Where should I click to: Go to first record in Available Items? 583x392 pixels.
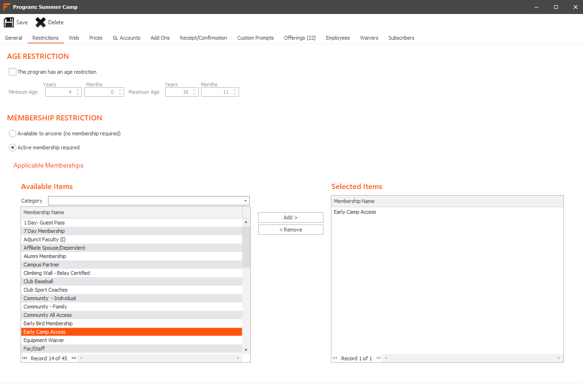point(25,358)
